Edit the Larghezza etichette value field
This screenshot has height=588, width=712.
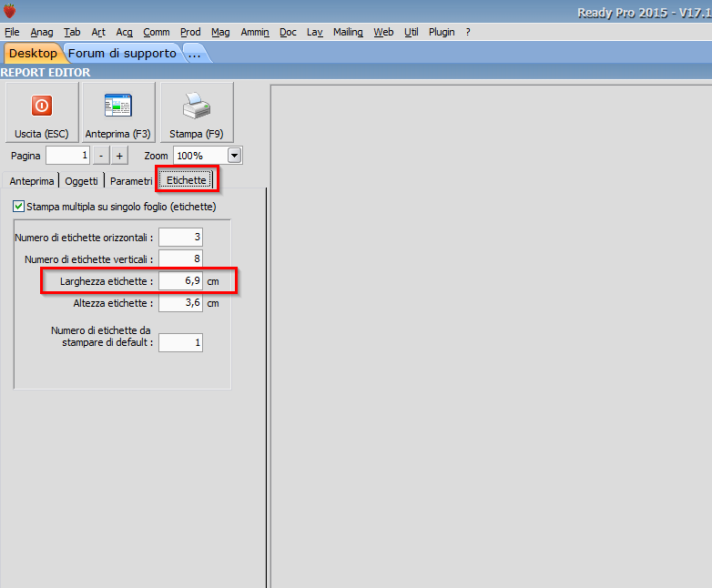pos(180,281)
